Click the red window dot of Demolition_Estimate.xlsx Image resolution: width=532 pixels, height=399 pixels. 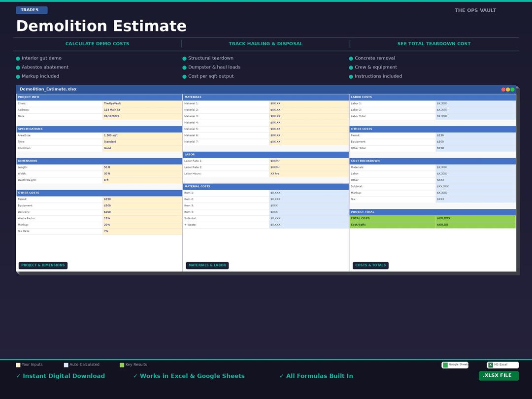pos(503,90)
